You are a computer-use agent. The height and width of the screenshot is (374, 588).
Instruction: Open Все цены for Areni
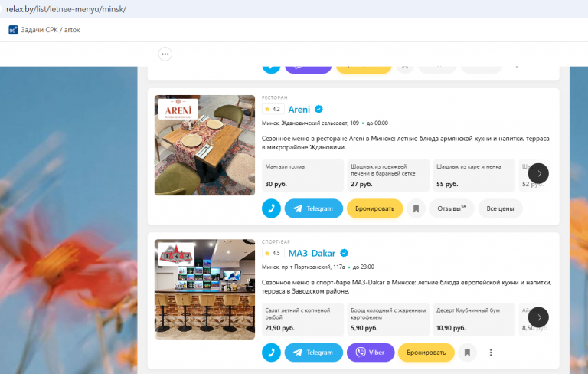tap(500, 208)
